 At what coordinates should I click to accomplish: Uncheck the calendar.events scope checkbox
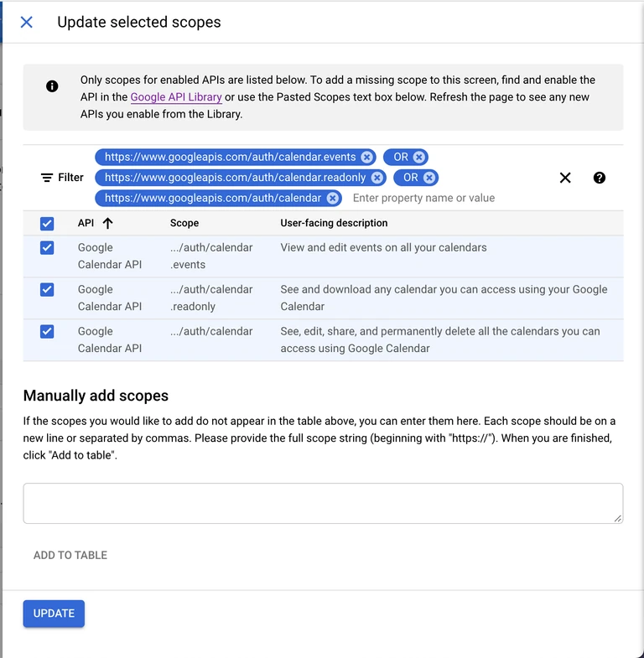pos(47,247)
